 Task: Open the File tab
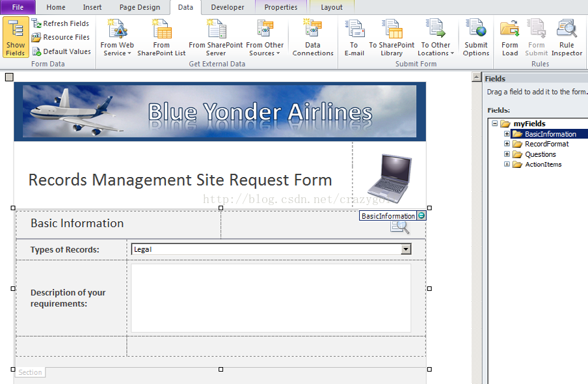[x=18, y=7]
